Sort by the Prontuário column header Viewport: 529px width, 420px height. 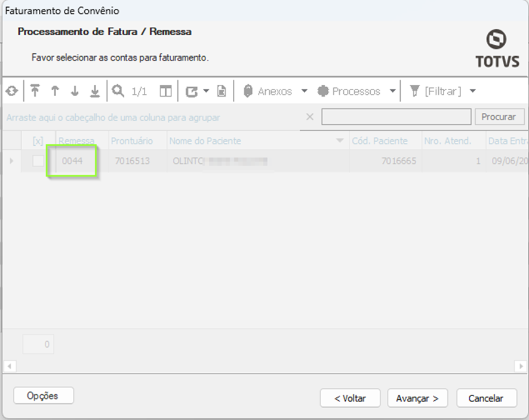(x=138, y=141)
